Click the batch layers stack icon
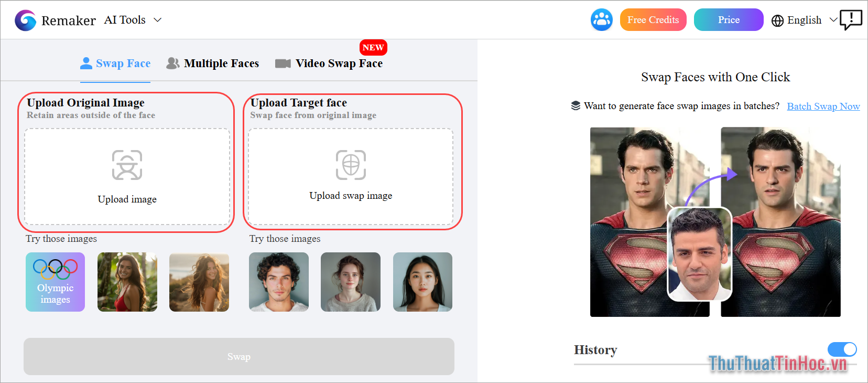The height and width of the screenshot is (383, 868). [576, 105]
